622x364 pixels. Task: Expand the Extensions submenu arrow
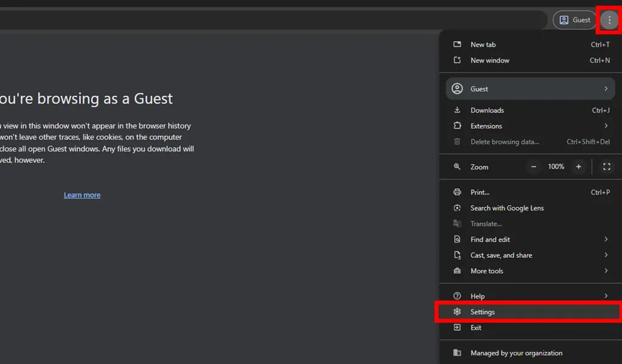click(606, 126)
